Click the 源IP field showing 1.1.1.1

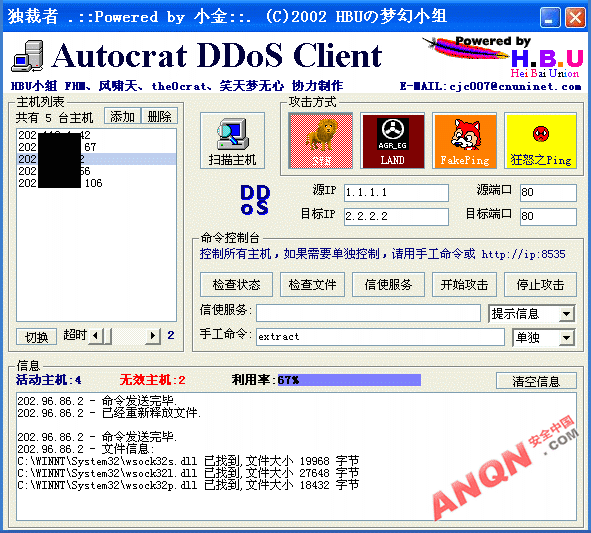pyautogui.click(x=396, y=193)
